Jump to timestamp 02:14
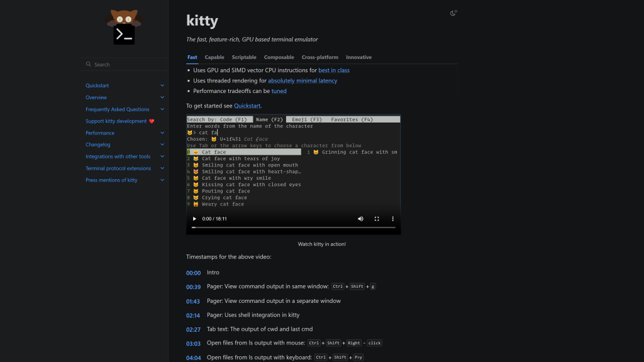This screenshot has width=644, height=362. coord(193,315)
